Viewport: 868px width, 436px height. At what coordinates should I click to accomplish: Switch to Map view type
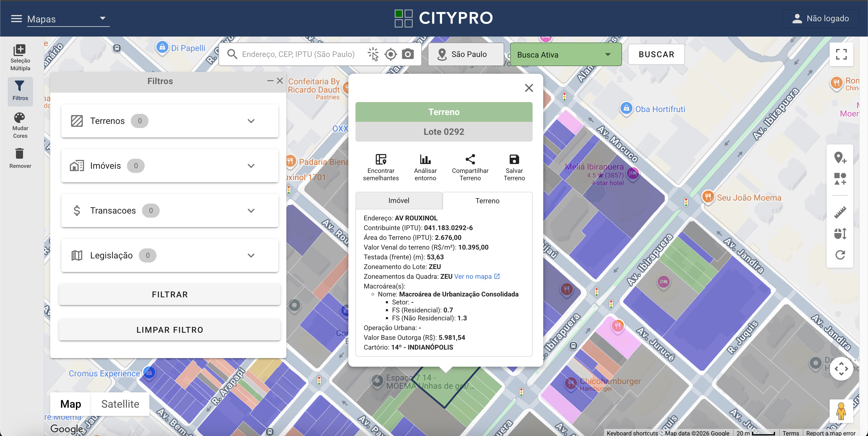71,404
